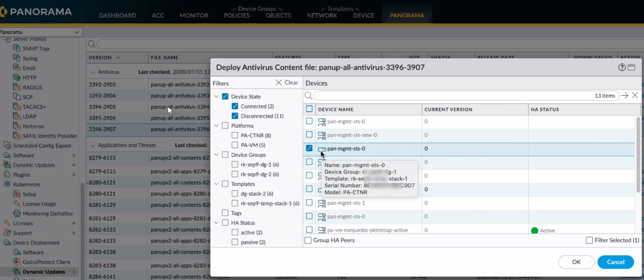The height and width of the screenshot is (280, 644).
Task: Click the Kubernetes icon in sidebar
Action: click(x=7, y=184)
